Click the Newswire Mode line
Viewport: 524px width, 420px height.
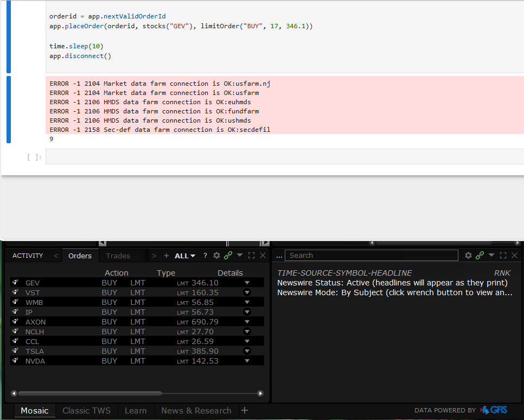[395, 292]
